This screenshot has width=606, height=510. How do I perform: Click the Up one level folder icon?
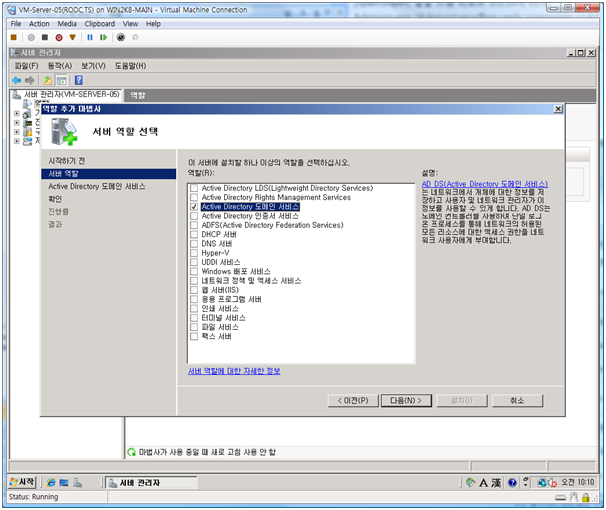click(48, 80)
